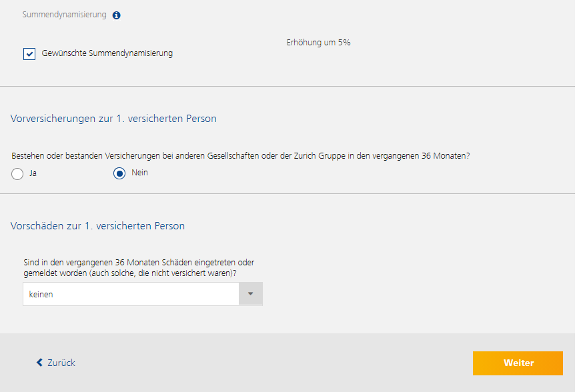This screenshot has width=577, height=392.
Task: Continue with the Weiter button
Action: (518, 363)
